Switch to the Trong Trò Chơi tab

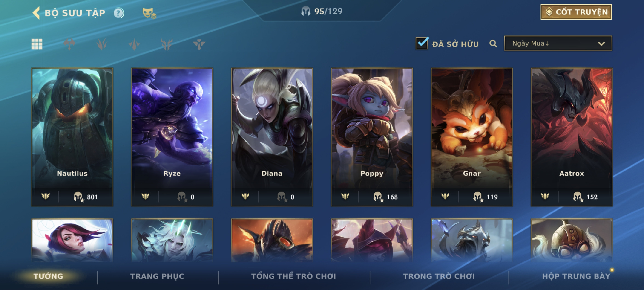tap(439, 276)
